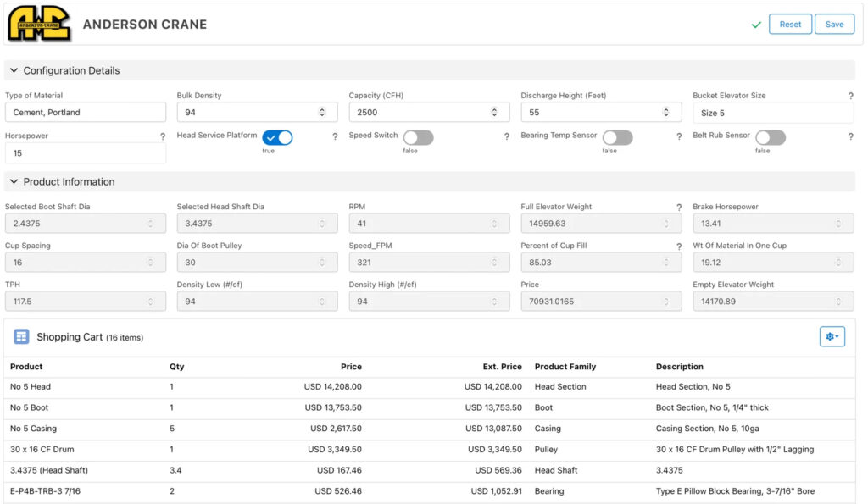Image resolution: width=868 pixels, height=504 pixels.
Task: Click the green checkmark status icon
Action: click(756, 25)
